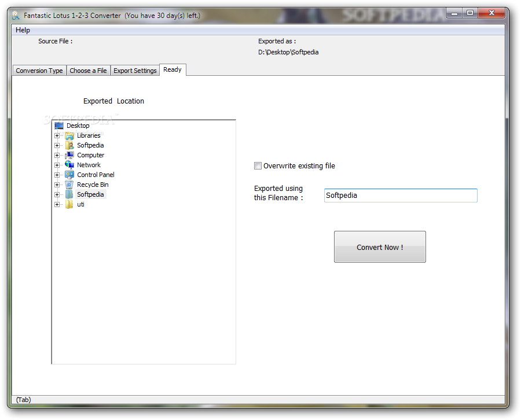Switch to the Conversion Type tab
Viewport: 521px width, 420px height.
tap(39, 71)
